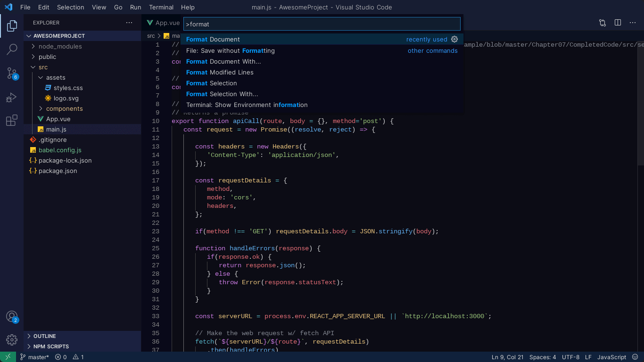Click line number 23 in the gutter
This screenshot has width=644, height=362.
click(x=156, y=231)
